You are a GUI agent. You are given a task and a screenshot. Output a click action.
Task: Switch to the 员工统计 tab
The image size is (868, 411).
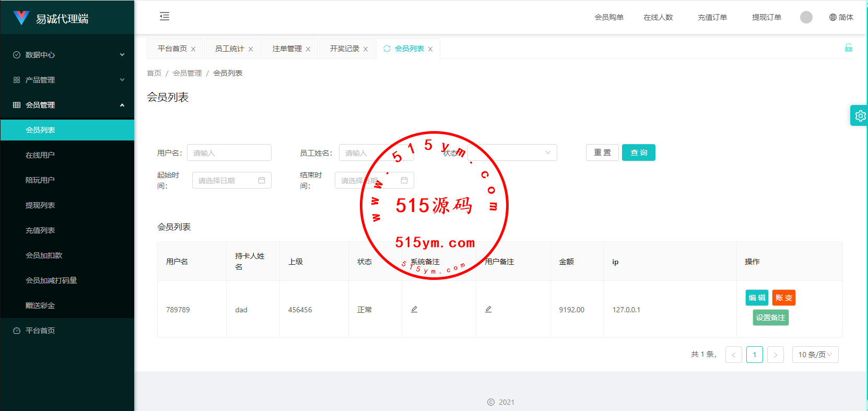click(229, 49)
